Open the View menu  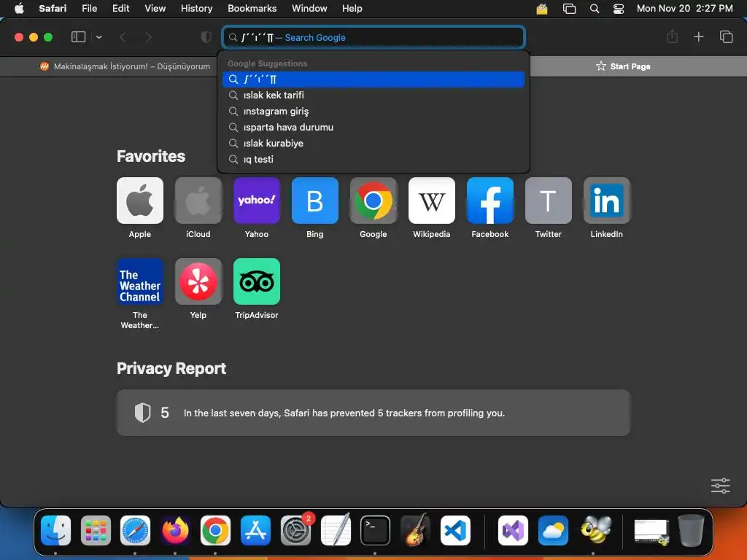155,9
